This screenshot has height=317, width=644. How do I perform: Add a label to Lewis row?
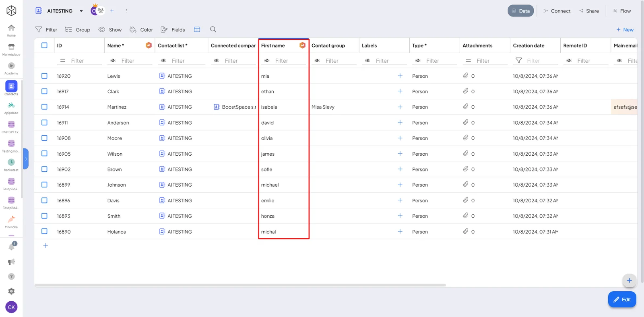point(400,76)
